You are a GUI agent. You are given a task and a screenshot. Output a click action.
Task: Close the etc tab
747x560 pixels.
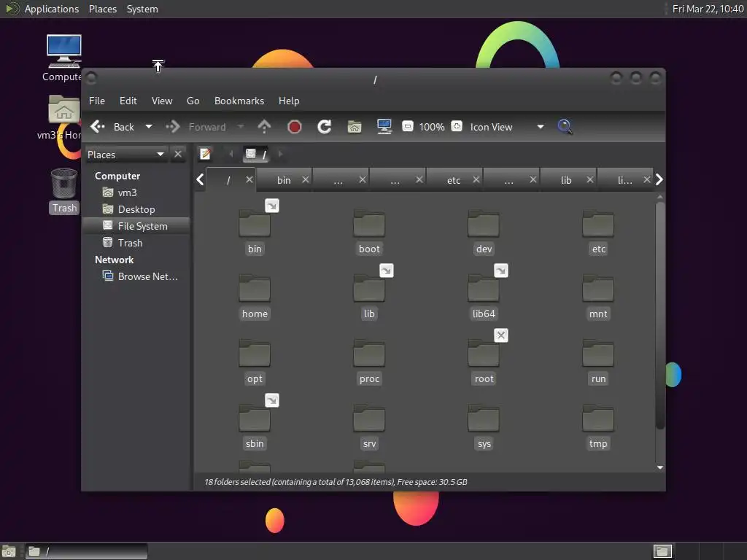pyautogui.click(x=476, y=179)
